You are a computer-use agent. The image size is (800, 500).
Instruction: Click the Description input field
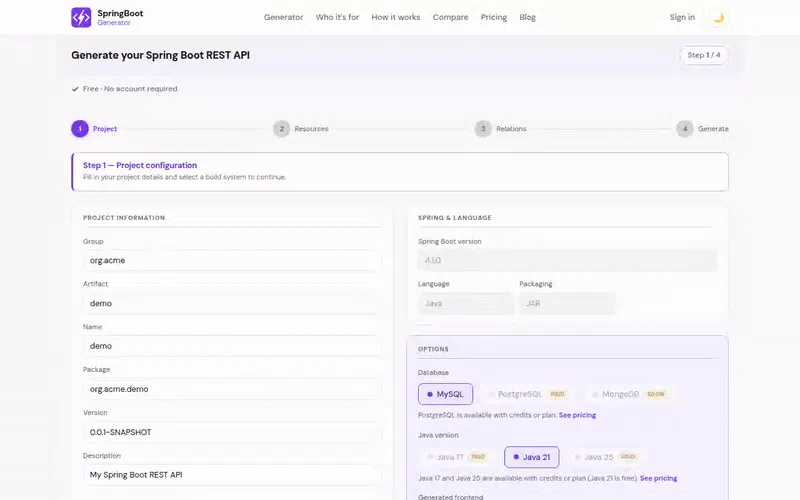(232, 474)
